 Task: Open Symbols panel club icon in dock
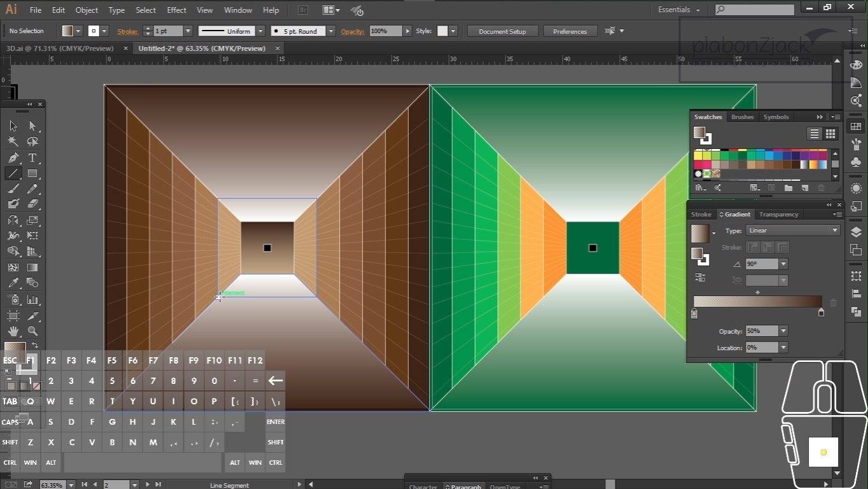click(856, 163)
